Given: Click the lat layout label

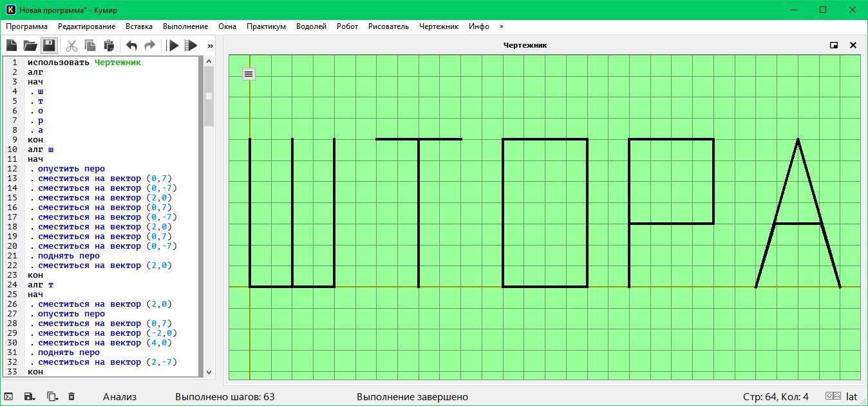Looking at the screenshot, I should [851, 397].
